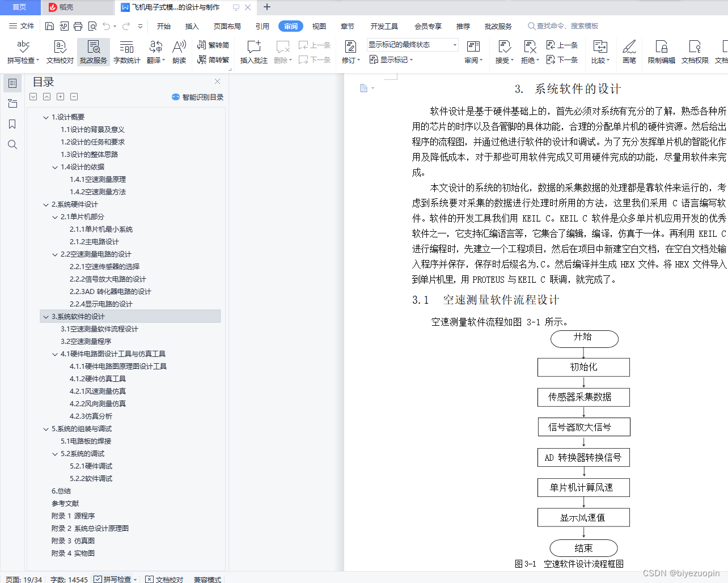The image size is (728, 583).
Task: Insert a comment (插入批注)
Action: click(x=253, y=52)
